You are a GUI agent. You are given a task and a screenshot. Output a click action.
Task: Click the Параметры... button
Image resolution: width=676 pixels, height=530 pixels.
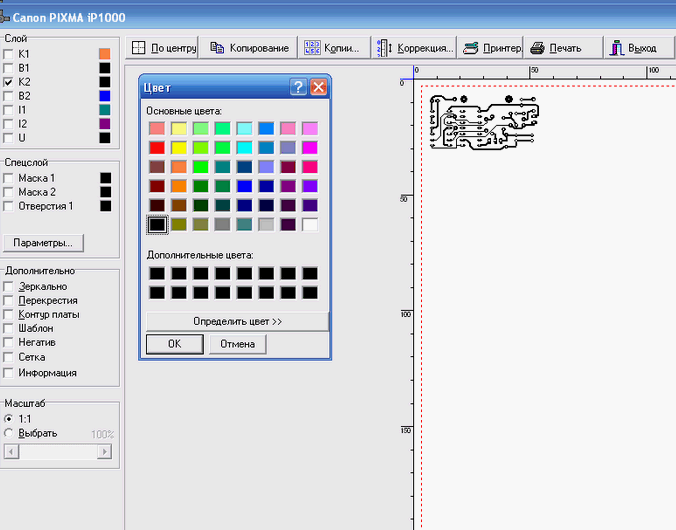tap(43, 243)
